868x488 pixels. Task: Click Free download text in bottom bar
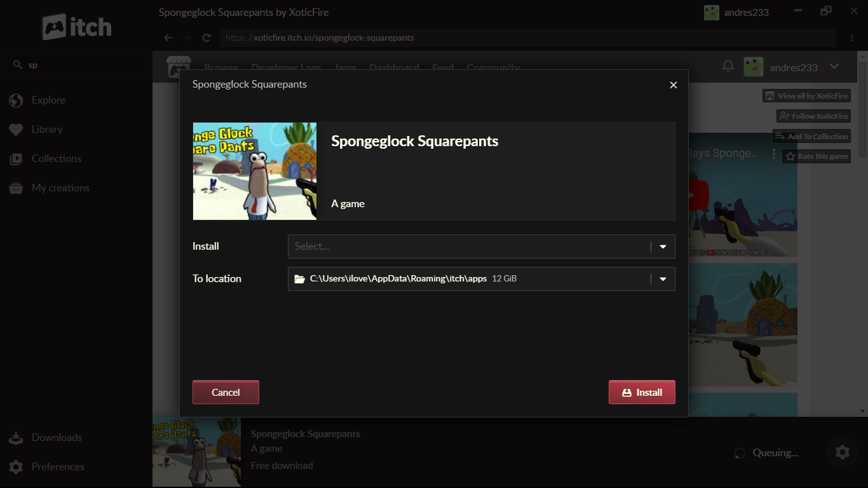pos(282,466)
